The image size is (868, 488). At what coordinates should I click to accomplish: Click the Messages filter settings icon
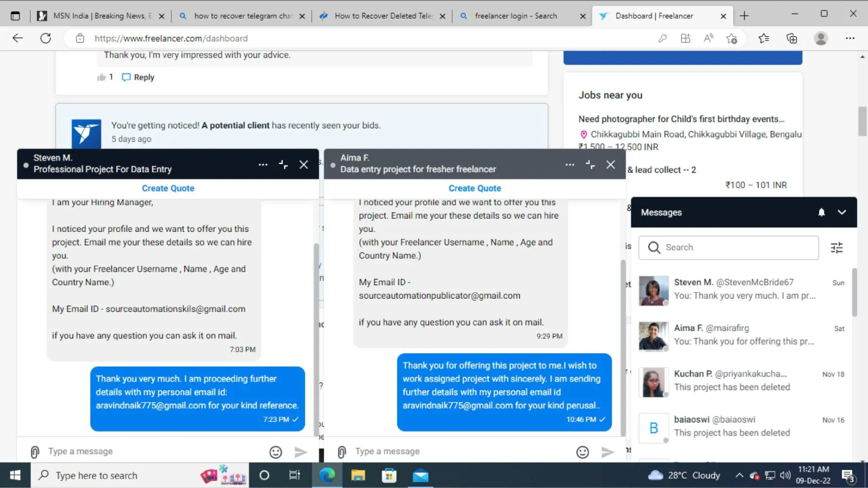click(837, 248)
